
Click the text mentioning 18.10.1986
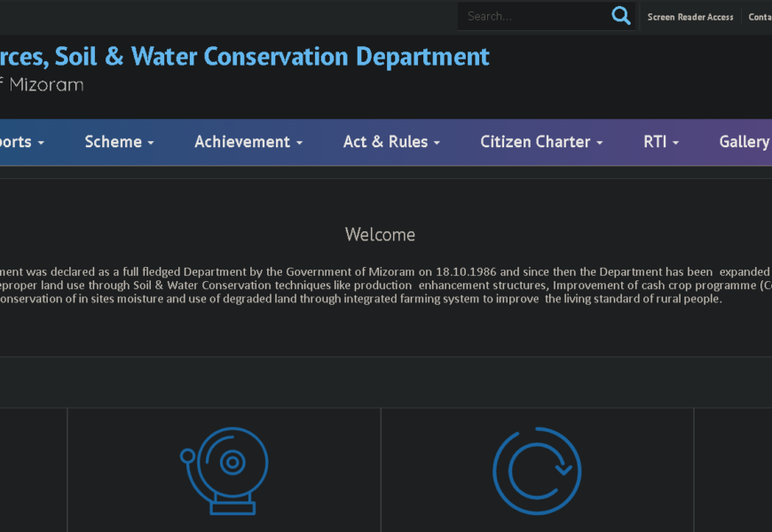point(385,271)
